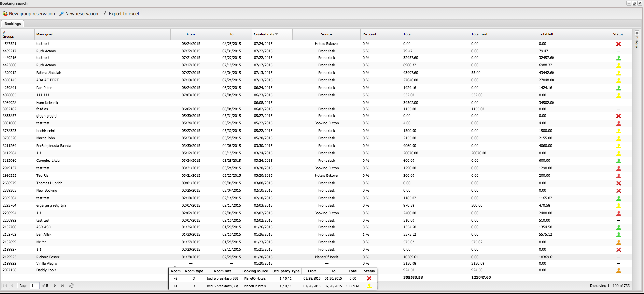Click Occupancy Type header in popup
644x294 pixels.
click(286, 271)
